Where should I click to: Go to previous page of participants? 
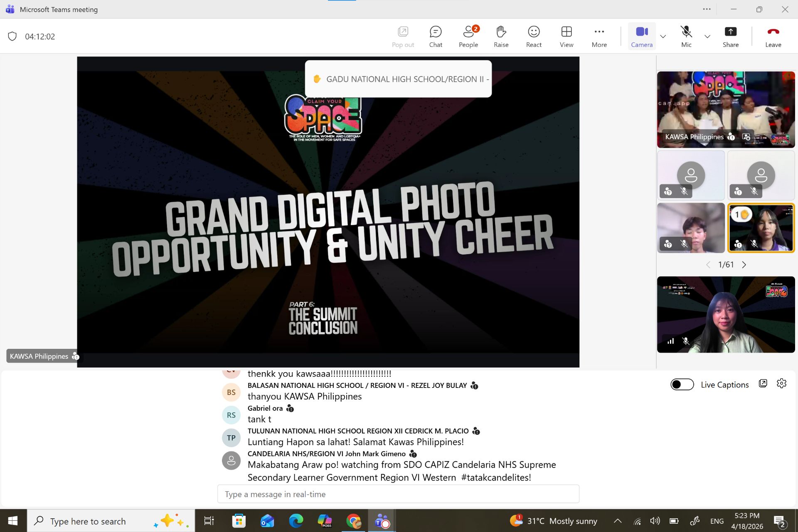click(x=708, y=265)
